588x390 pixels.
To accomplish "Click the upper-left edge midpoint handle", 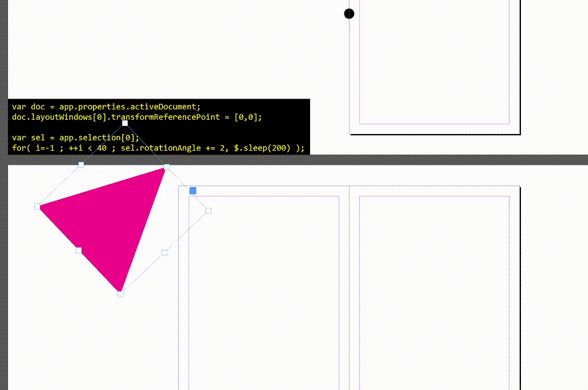I will coord(81,165).
